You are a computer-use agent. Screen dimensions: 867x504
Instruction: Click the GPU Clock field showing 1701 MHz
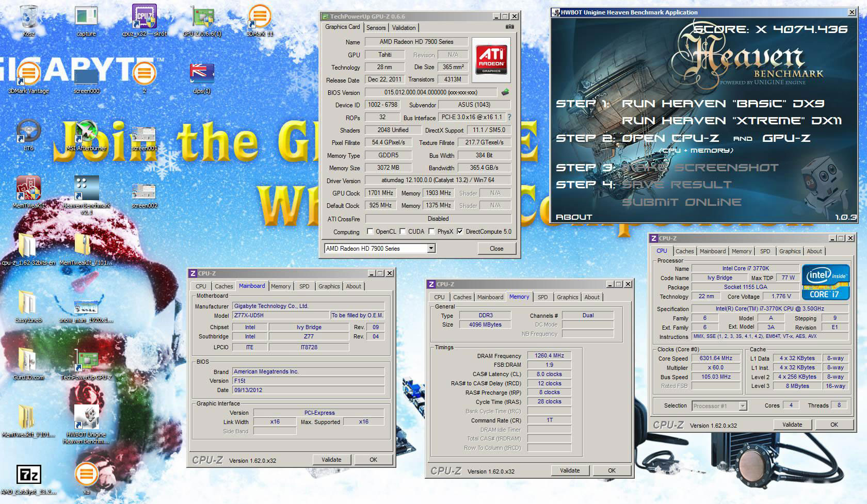coord(381,193)
